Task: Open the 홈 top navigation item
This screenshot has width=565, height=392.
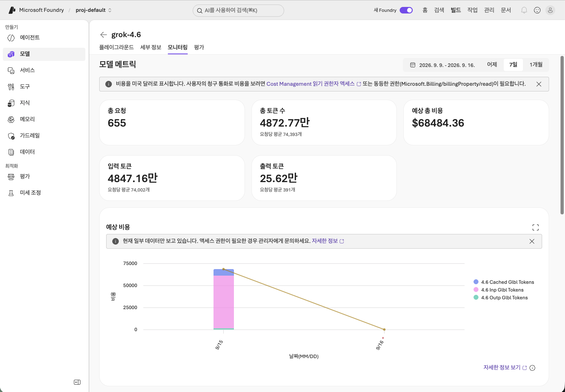Action: click(x=425, y=10)
